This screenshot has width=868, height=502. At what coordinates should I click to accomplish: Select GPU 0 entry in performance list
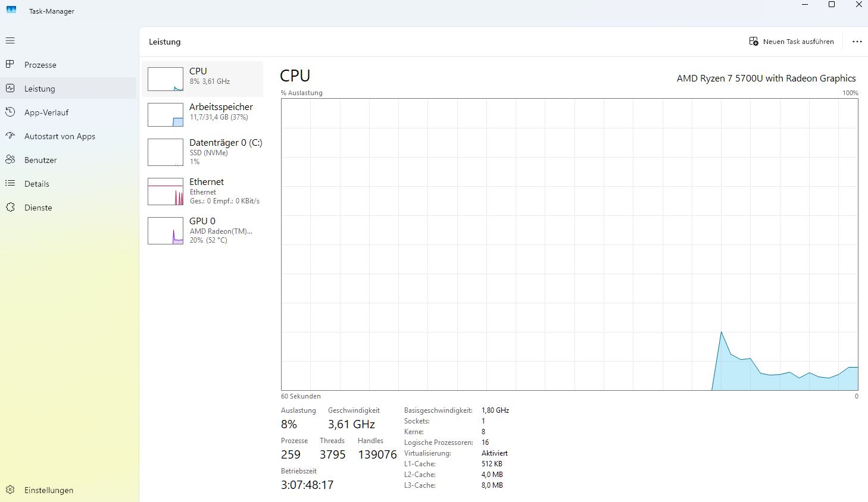(x=202, y=231)
